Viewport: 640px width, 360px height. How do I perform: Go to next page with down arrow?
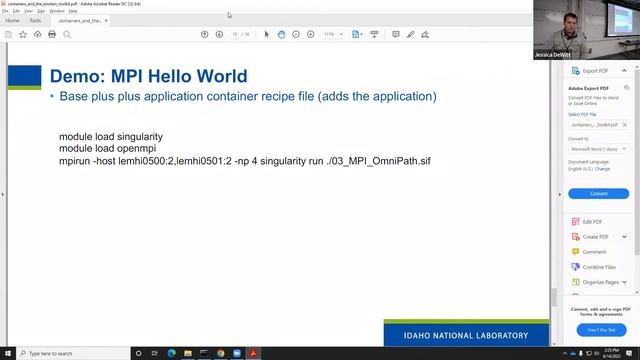click(219, 35)
